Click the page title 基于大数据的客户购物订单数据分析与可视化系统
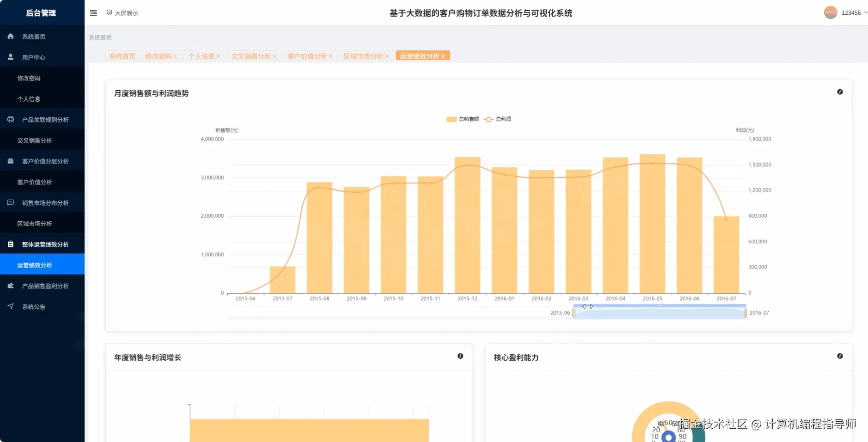Viewport: 868px width, 442px height. (481, 13)
